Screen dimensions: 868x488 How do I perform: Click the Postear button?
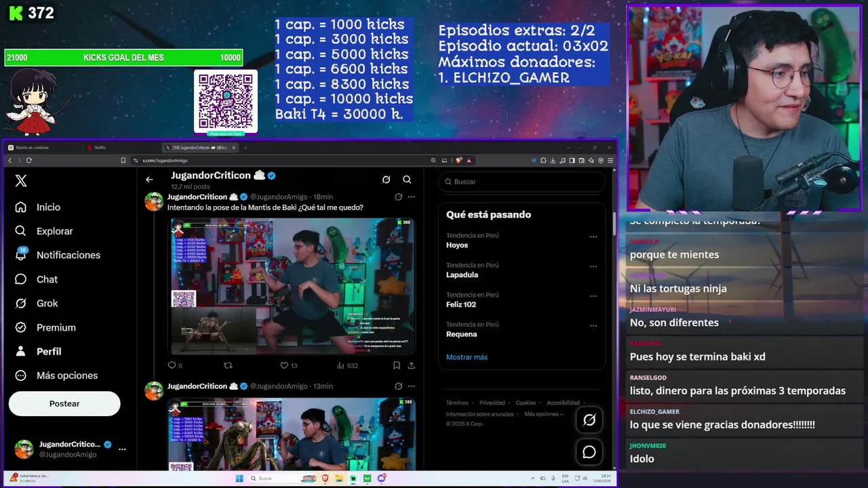[64, 404]
